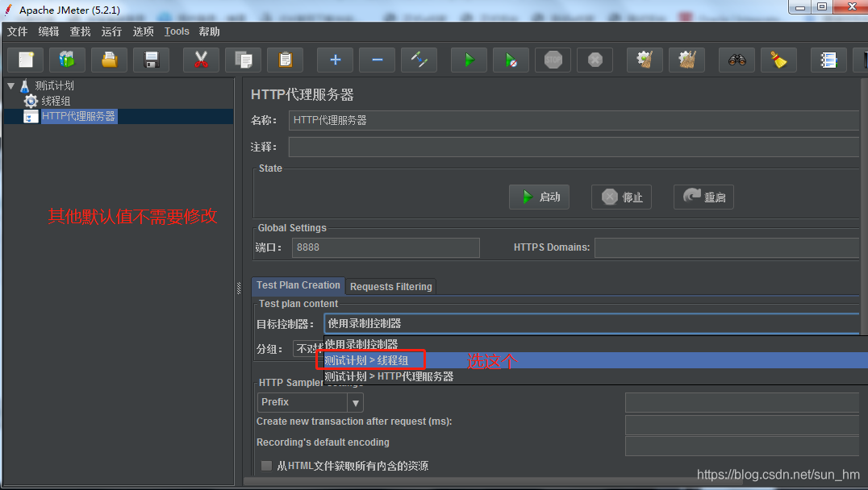Click the HTTP代理服务器 tree node icon

click(31, 116)
